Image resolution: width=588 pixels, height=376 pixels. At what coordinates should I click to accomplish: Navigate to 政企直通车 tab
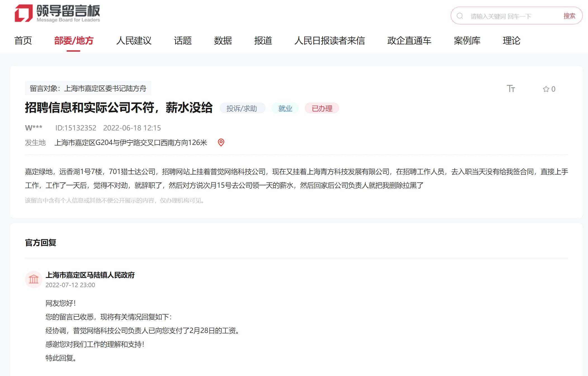click(409, 41)
